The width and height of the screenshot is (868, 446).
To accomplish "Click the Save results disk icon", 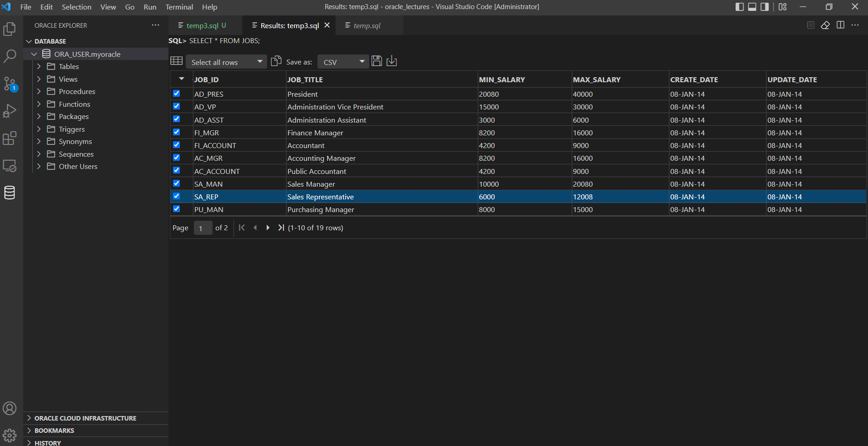I will pyautogui.click(x=377, y=61).
